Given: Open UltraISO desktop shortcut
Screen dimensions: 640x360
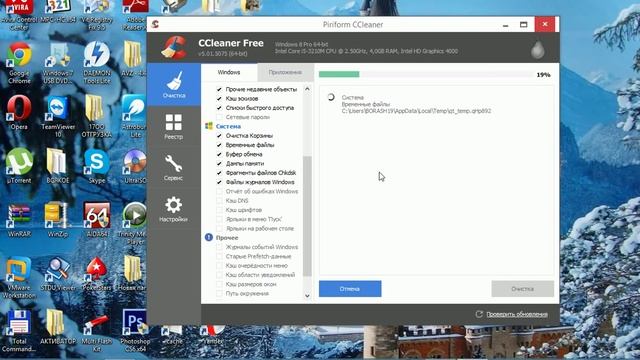Looking at the screenshot, I should (135, 166).
